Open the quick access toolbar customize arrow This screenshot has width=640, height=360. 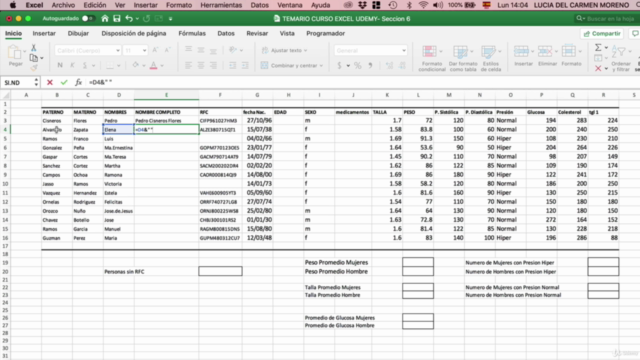[170, 19]
